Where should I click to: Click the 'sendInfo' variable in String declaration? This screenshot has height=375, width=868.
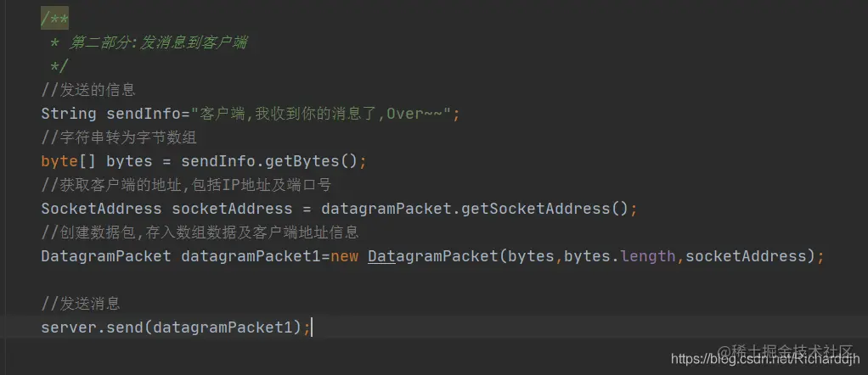144,115
